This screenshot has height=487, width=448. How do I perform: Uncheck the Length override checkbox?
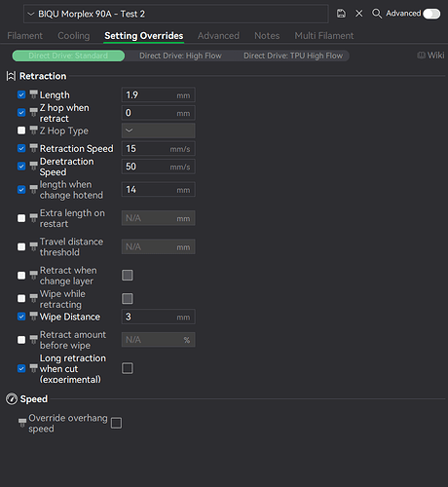(x=21, y=94)
